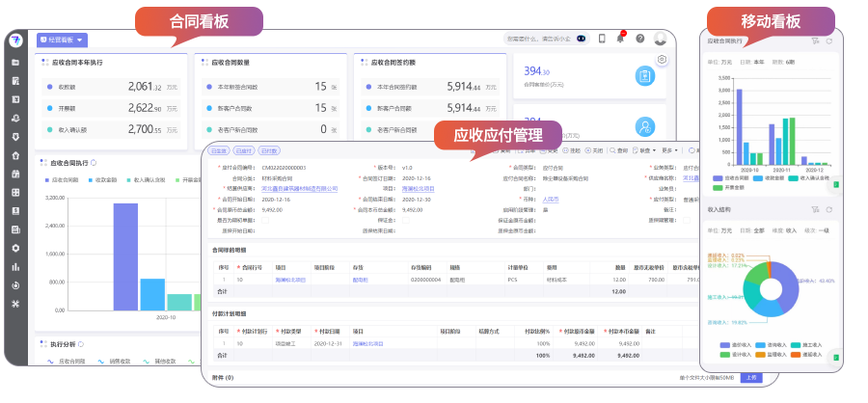This screenshot has height=403, width=868.
Task: Click the search input in the top bar
Action: [x=535, y=40]
